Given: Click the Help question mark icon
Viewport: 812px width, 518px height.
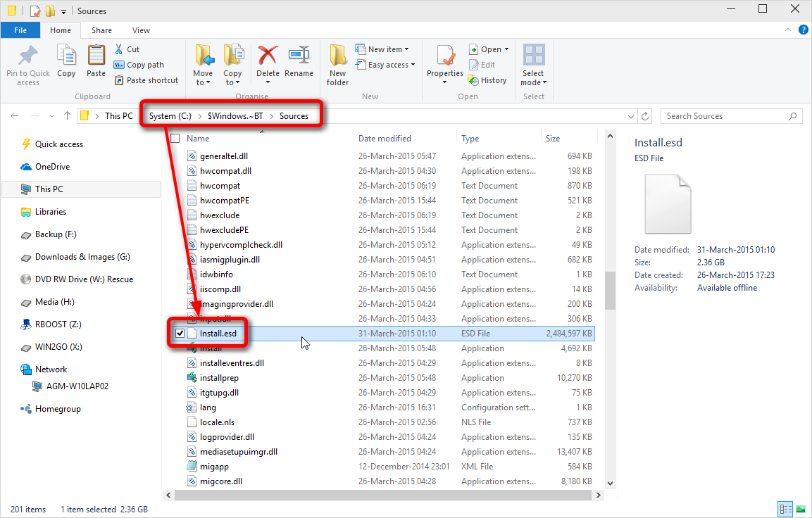Looking at the screenshot, I should coord(803,30).
